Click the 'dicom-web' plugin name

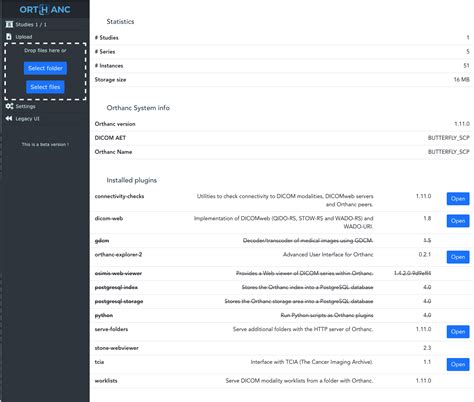point(109,218)
